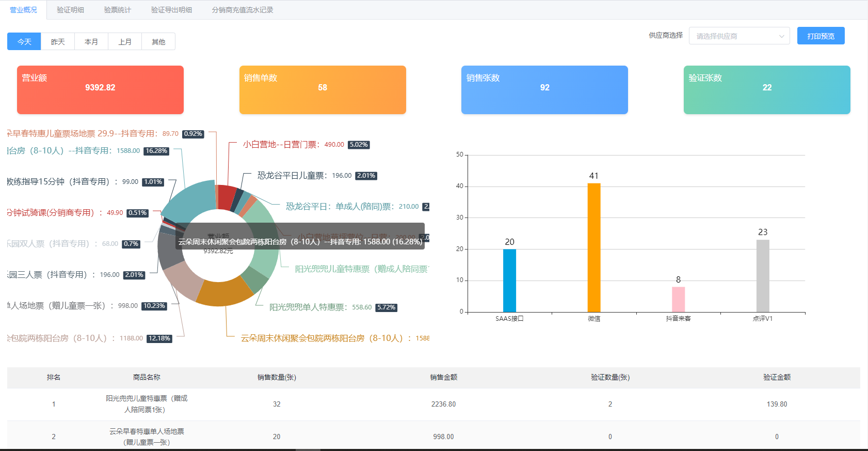The image size is (868, 451).
Task: Click the blue SAAS接口 bar
Action: coord(509,281)
